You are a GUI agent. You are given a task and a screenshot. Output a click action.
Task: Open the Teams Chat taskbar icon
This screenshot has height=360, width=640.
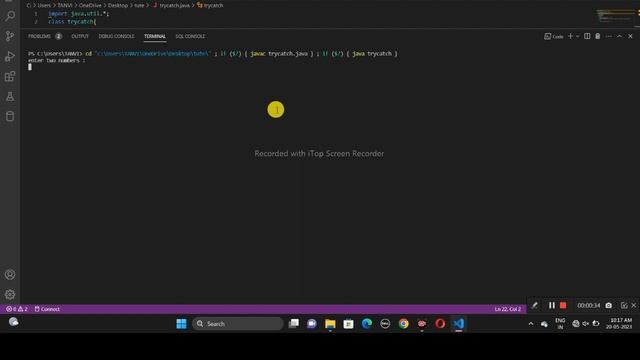pos(312,324)
